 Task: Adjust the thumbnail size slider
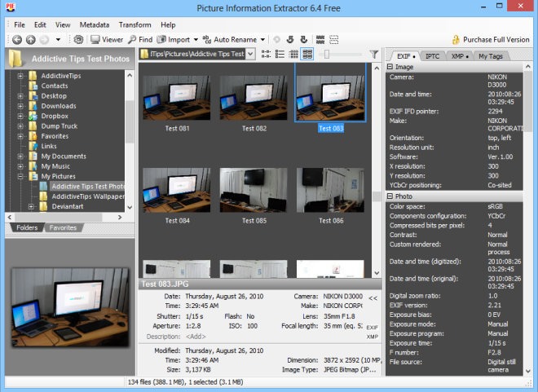click(x=326, y=55)
